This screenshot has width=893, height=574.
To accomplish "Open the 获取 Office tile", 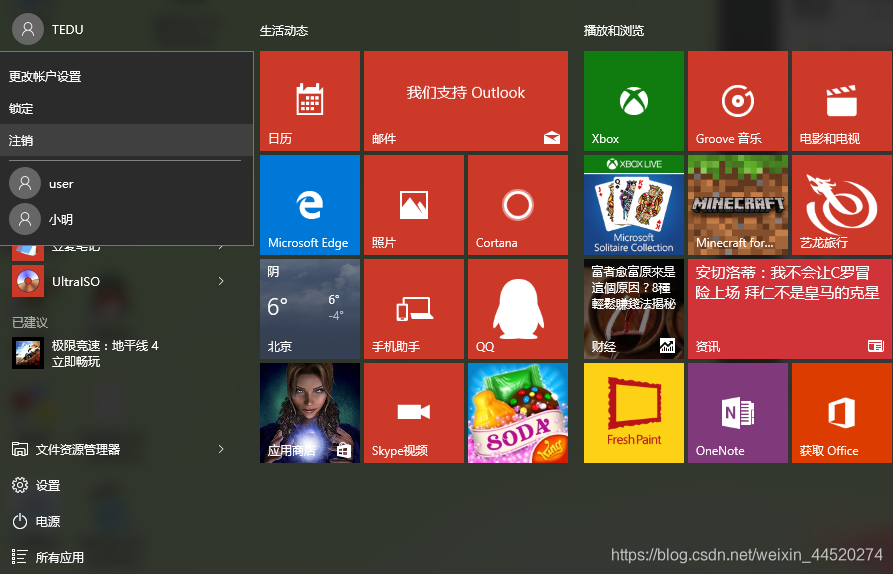I will click(x=842, y=413).
